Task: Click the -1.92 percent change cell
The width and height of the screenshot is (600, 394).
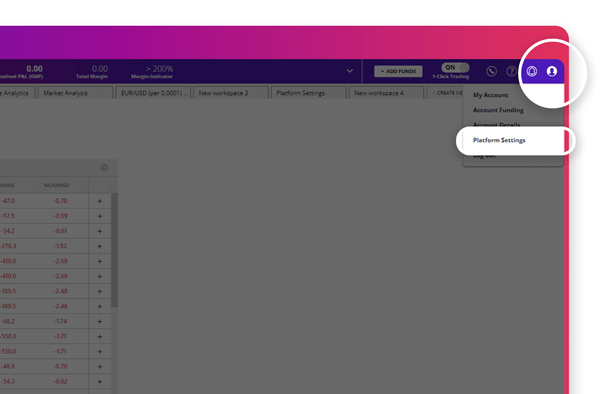Action: tap(60, 246)
